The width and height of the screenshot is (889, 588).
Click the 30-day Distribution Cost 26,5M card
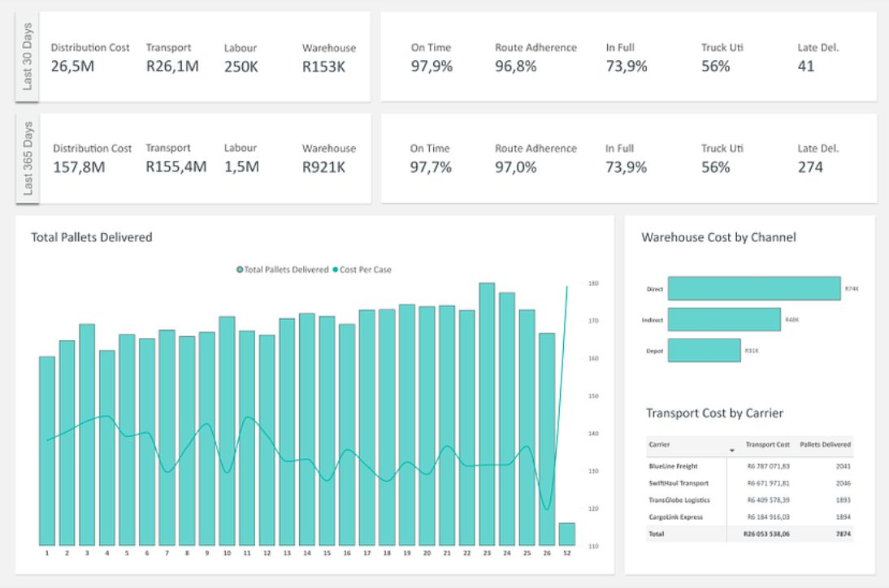point(90,58)
